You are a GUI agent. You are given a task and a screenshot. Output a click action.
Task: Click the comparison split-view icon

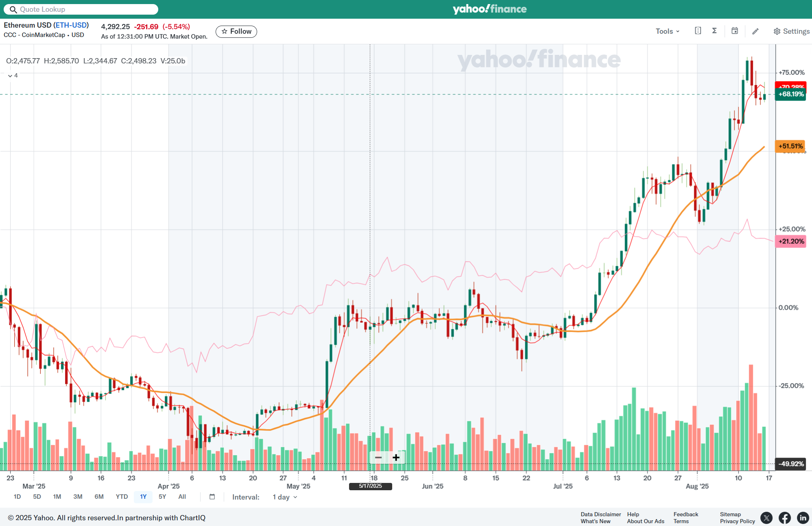[698, 31]
